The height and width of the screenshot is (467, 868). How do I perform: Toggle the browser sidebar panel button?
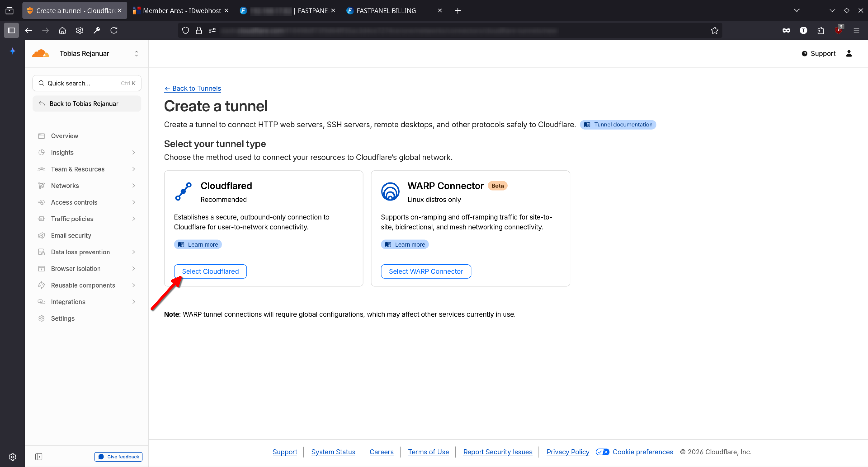click(11, 30)
